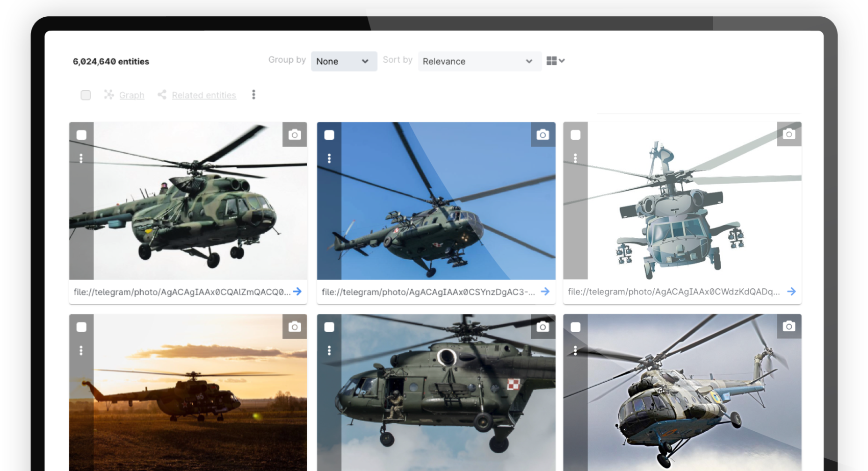The height and width of the screenshot is (471, 868).
Task: Open the Sort by Relevance dropdown
Action: pos(478,61)
